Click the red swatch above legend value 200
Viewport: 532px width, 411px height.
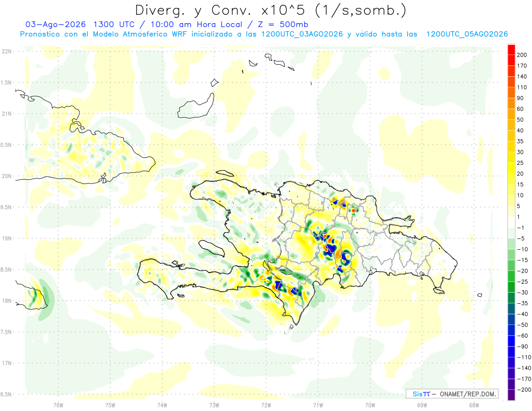[511, 49]
